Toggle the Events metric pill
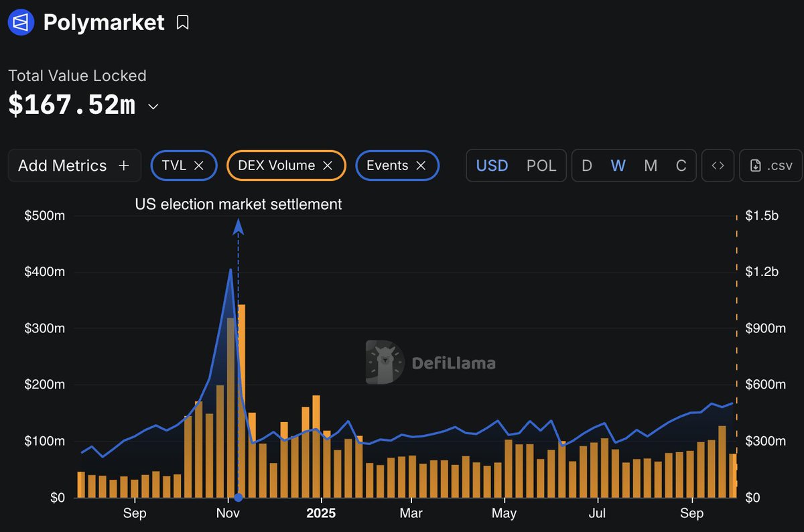Screen dimensions: 804x532 click(x=397, y=165)
